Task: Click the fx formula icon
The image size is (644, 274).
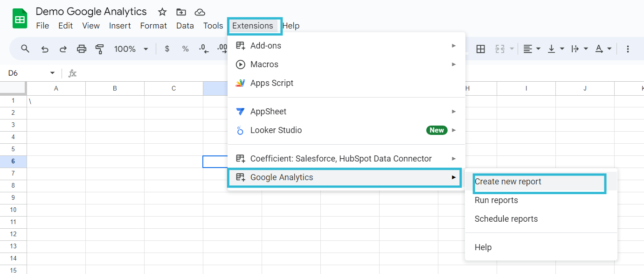Action: 72,73
